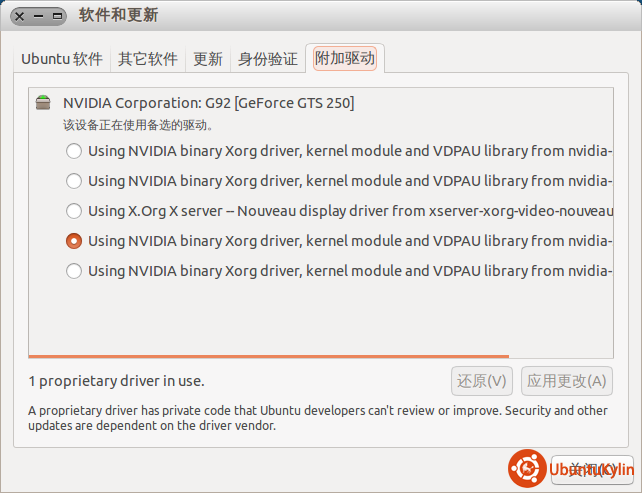Select the Nouveau display driver radio option
Image resolution: width=642 pixels, height=493 pixels.
coord(74,211)
